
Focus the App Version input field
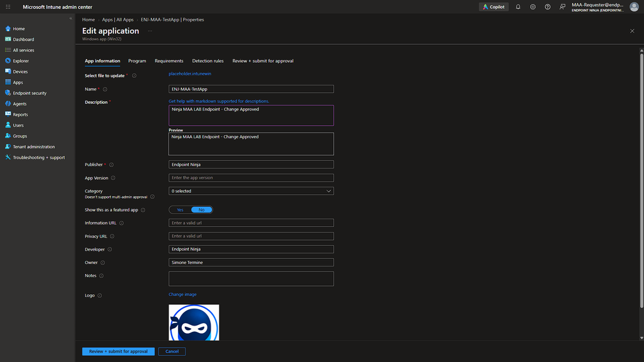[251, 178]
